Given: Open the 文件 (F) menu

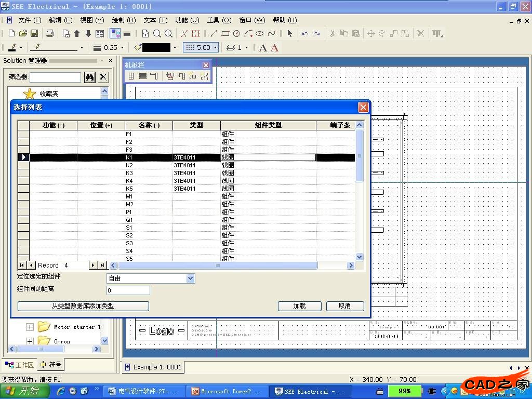Looking at the screenshot, I should 30,20.
